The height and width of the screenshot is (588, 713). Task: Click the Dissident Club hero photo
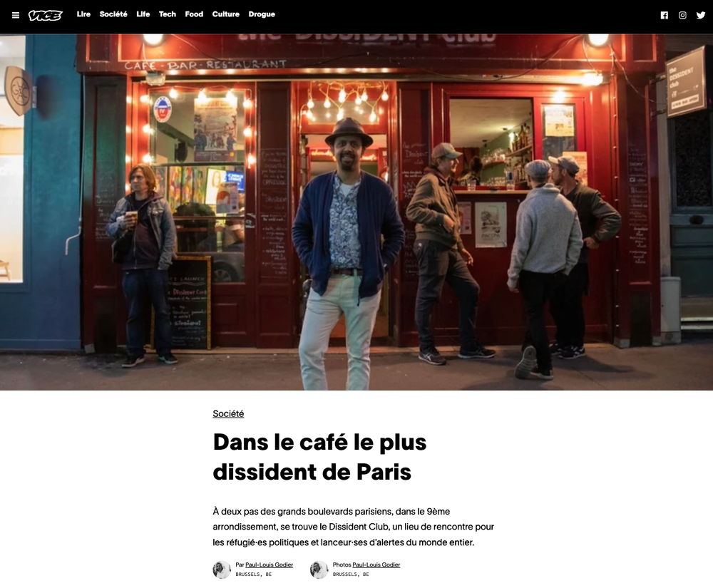(x=356, y=212)
